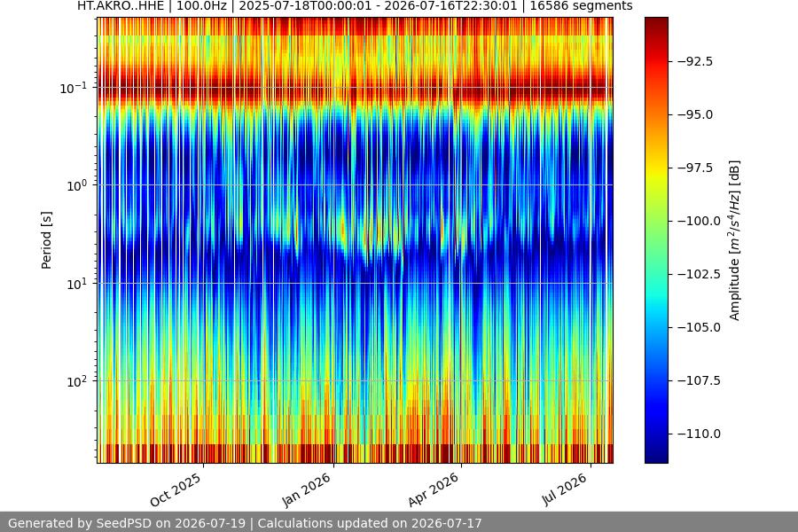The width and height of the screenshot is (798, 532).
Task: Click the −102.5 colorbar tick label
Action: tap(699, 274)
